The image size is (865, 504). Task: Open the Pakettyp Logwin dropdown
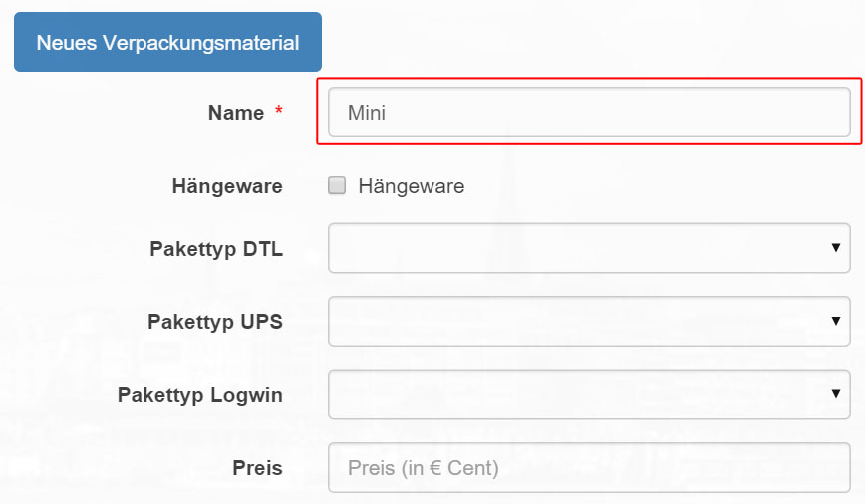click(589, 394)
